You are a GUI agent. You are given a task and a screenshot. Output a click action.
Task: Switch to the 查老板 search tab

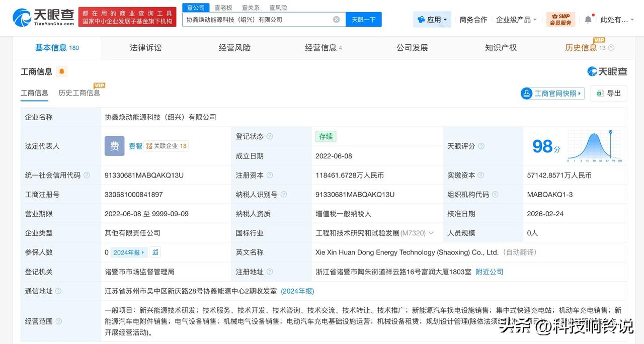(x=223, y=7)
